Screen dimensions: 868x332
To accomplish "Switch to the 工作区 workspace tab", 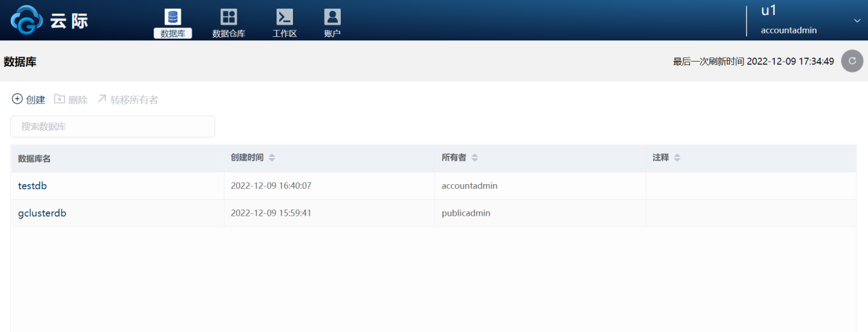I will tap(285, 23).
